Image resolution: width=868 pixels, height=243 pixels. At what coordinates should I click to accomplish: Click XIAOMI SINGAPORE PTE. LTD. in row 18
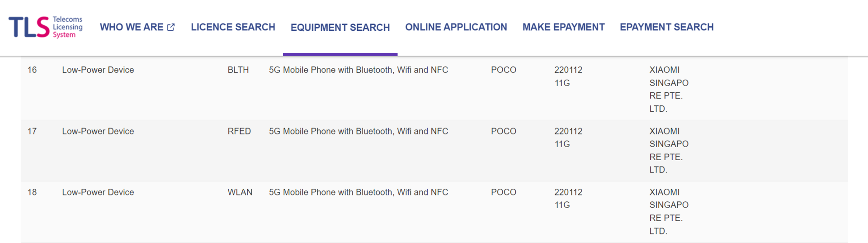[669, 211]
